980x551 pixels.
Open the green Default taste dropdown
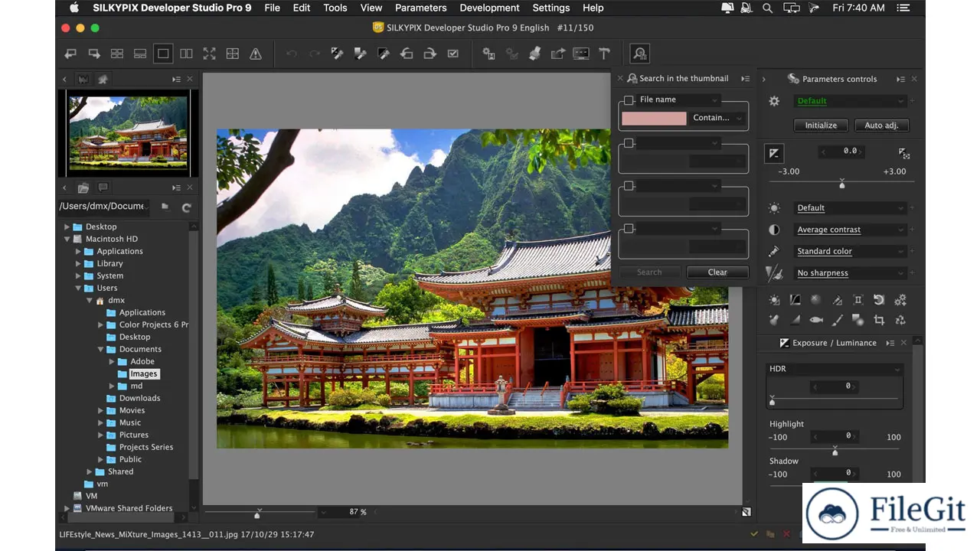click(x=850, y=101)
